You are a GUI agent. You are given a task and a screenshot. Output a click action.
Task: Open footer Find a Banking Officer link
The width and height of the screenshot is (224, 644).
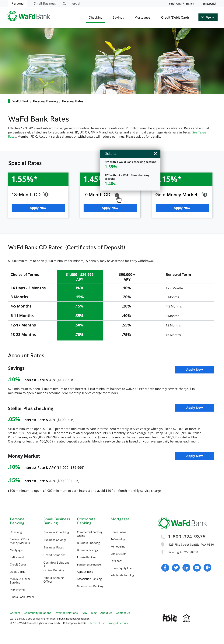pyautogui.click(x=54, y=580)
